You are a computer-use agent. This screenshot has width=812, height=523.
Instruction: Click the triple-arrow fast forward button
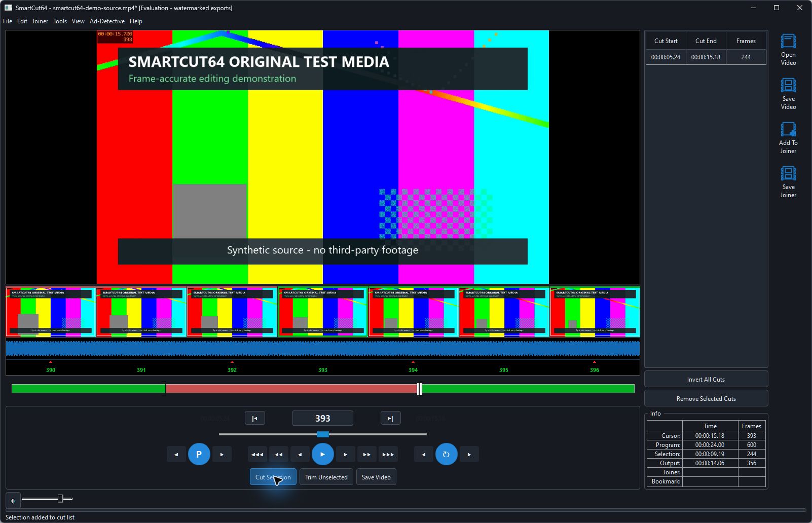(x=388, y=455)
